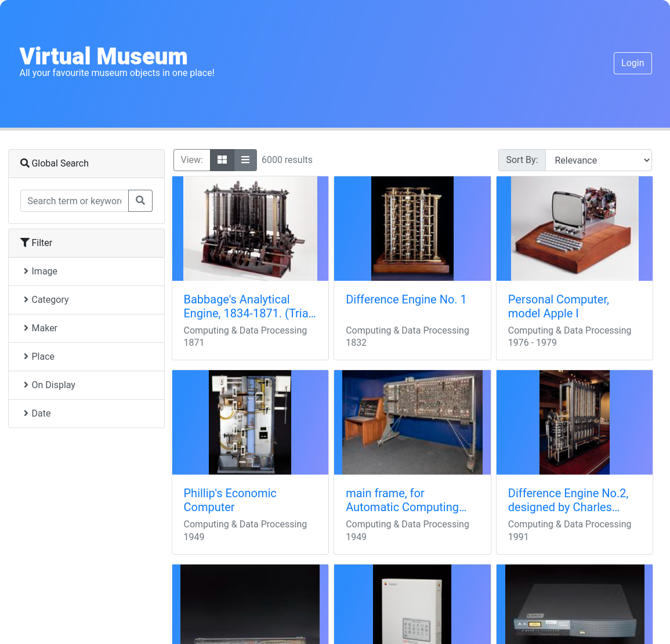Click the search keyword input field
This screenshot has width=670, height=644.
coord(74,200)
